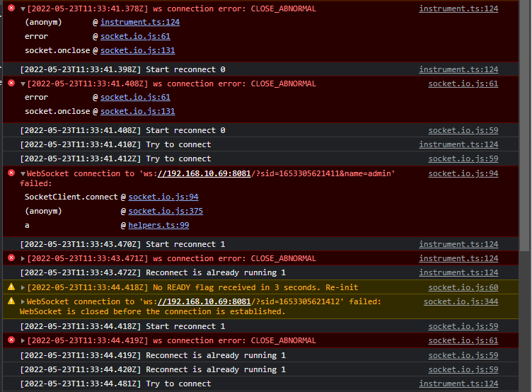Viewport: 532px width, 392px height.
Task: Open socket.io.js:61 in second error's error frame
Action: tap(135, 98)
